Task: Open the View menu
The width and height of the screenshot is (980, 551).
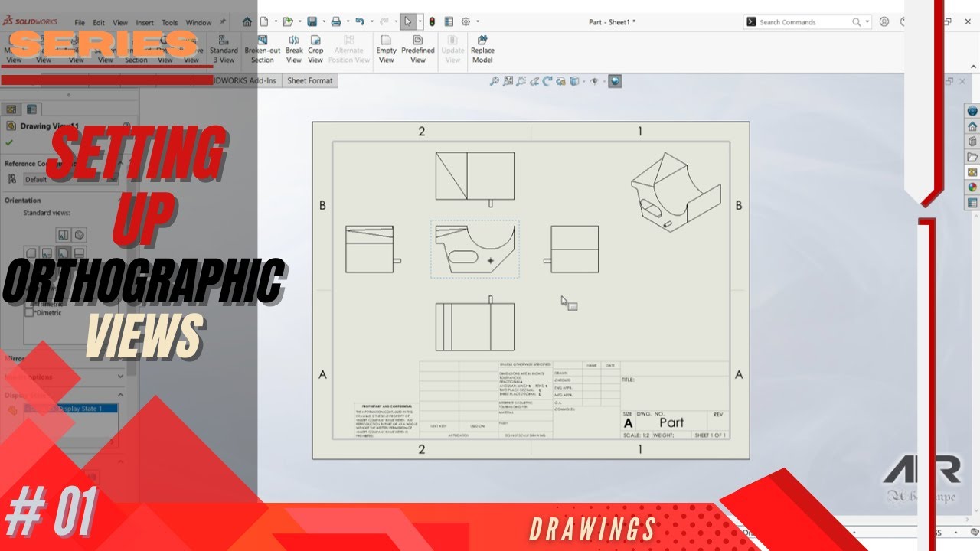Action: click(x=120, y=23)
